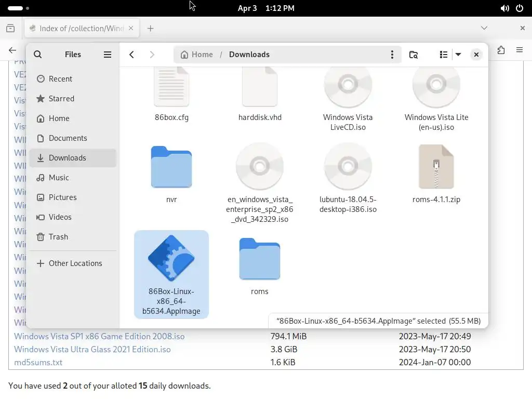532x399 pixels.
Task: Click Downloads in the path bar
Action: pos(249,54)
